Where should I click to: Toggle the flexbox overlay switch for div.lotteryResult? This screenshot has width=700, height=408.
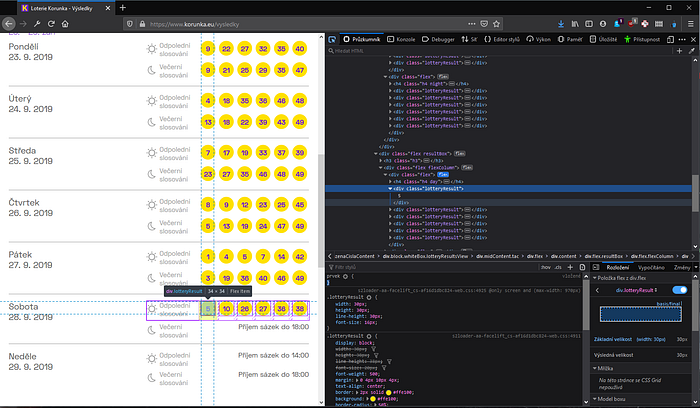pos(680,290)
